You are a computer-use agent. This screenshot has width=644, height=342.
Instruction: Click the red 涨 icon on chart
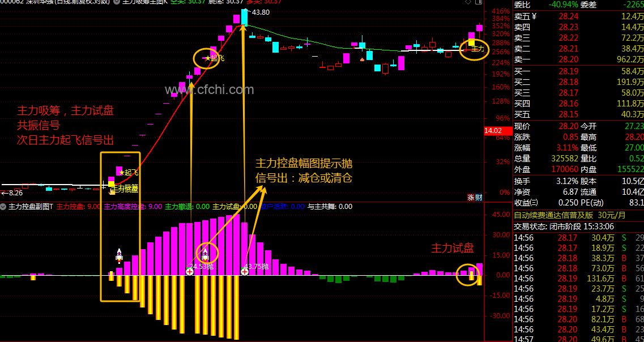[471, 198]
